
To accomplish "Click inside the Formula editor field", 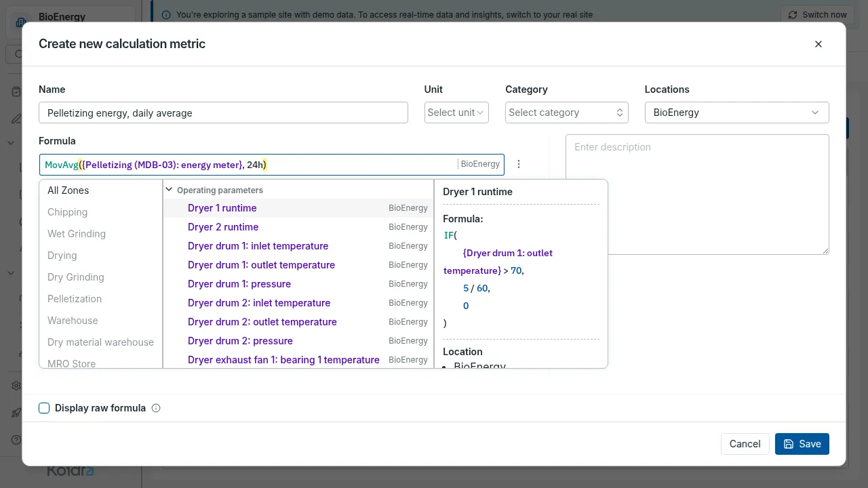I will [271, 164].
